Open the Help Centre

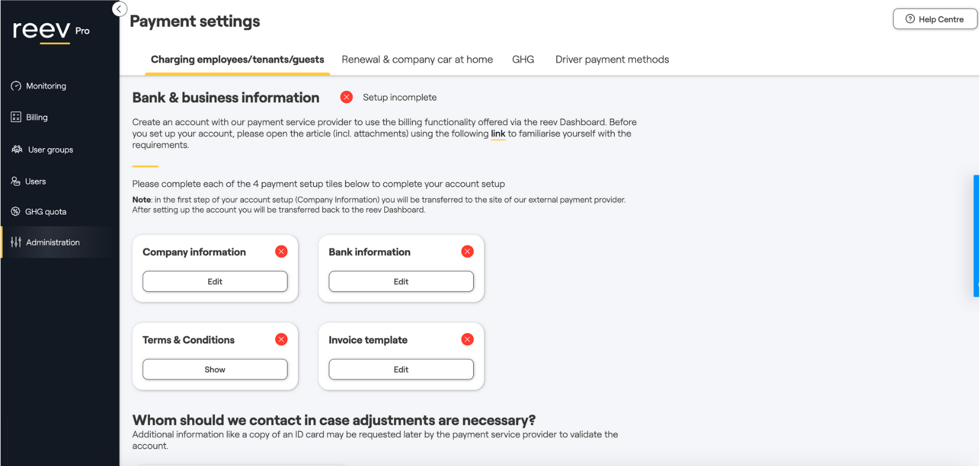[x=935, y=19]
